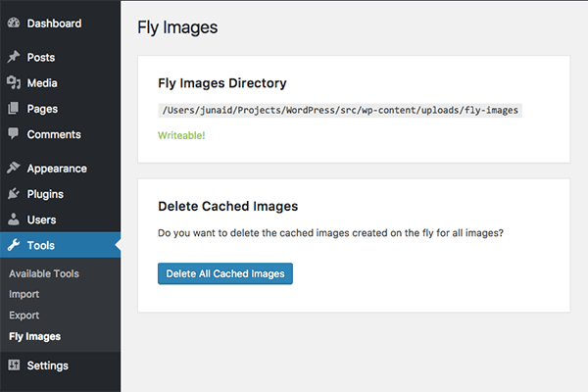588x392 pixels.
Task: Click the Comments speech bubble icon
Action: pyautogui.click(x=13, y=134)
